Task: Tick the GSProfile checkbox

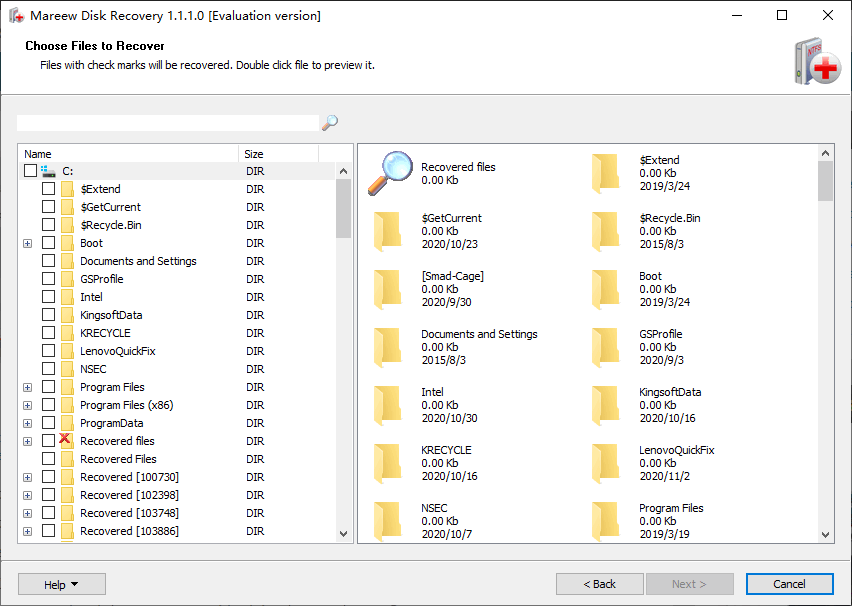Action: point(48,278)
